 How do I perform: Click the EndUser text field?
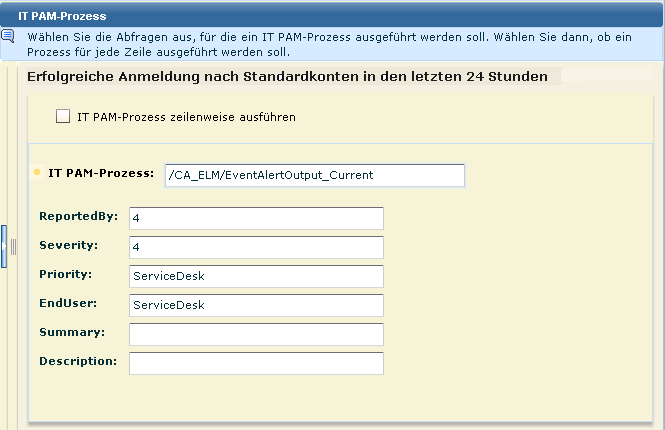pyautogui.click(x=256, y=305)
